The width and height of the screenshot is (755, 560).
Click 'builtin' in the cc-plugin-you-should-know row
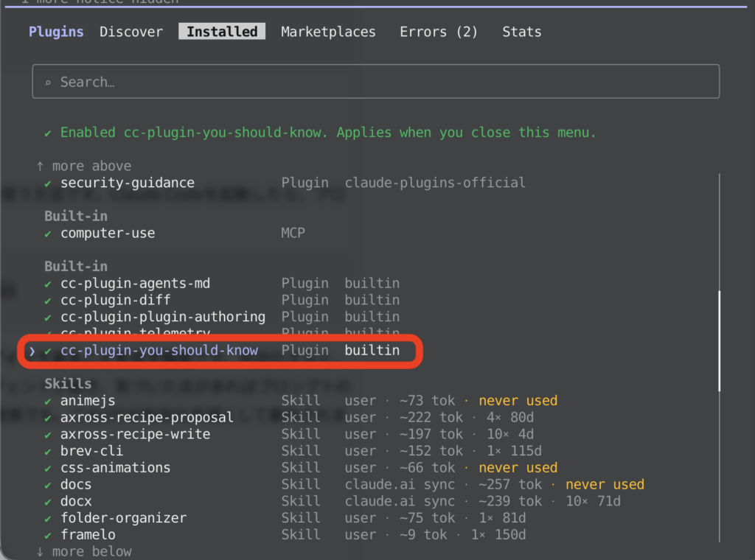click(372, 350)
